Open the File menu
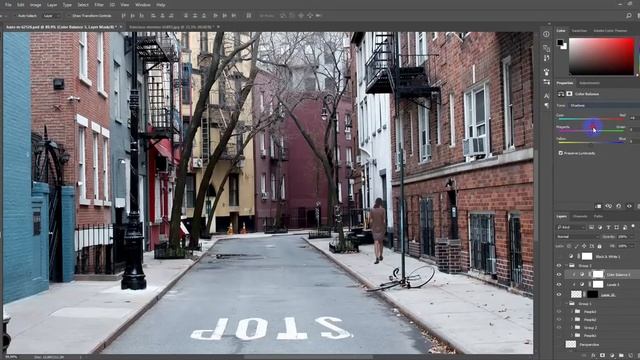The height and width of the screenshot is (360, 640). (x=8, y=5)
